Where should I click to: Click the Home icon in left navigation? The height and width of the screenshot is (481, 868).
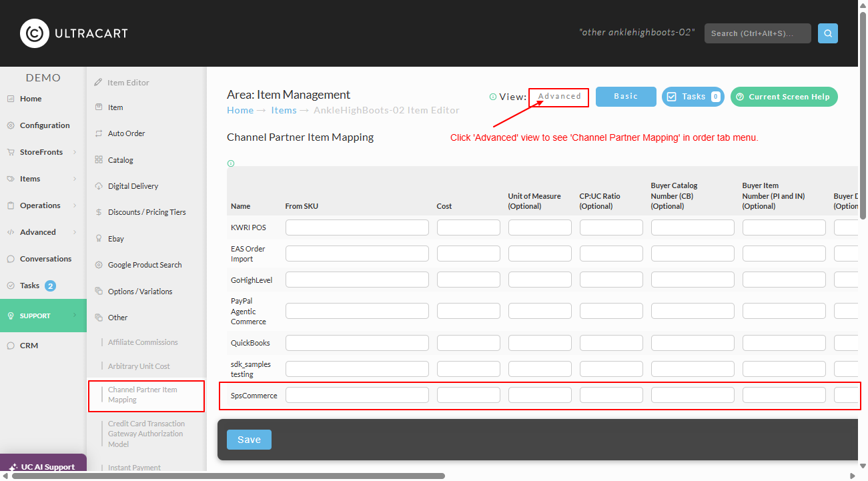tap(11, 99)
